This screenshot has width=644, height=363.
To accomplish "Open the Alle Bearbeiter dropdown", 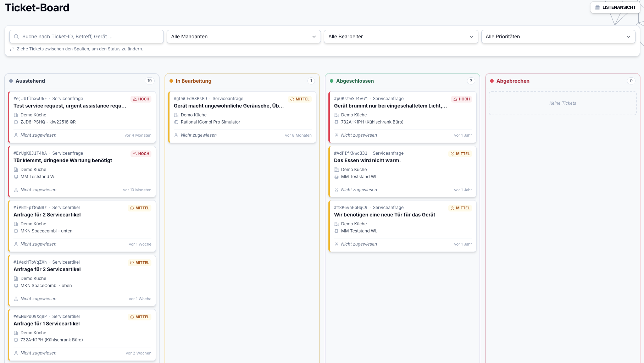I will 401,37.
